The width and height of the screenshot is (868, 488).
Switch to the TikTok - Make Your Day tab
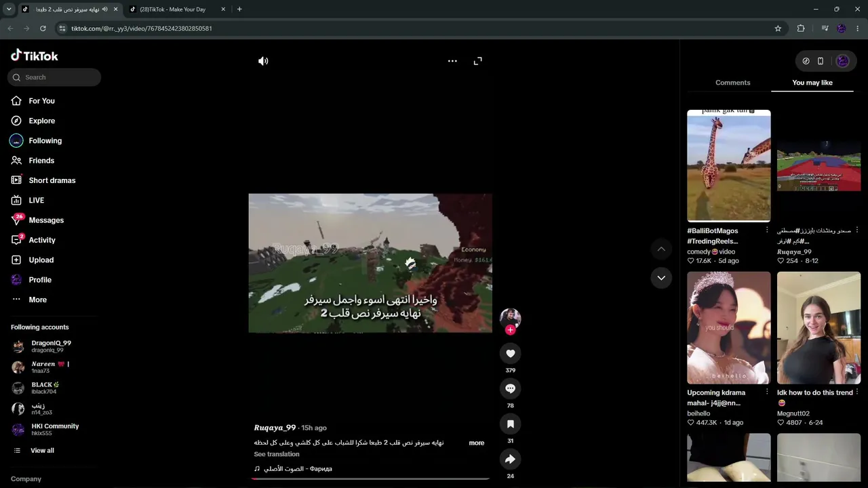pos(178,9)
